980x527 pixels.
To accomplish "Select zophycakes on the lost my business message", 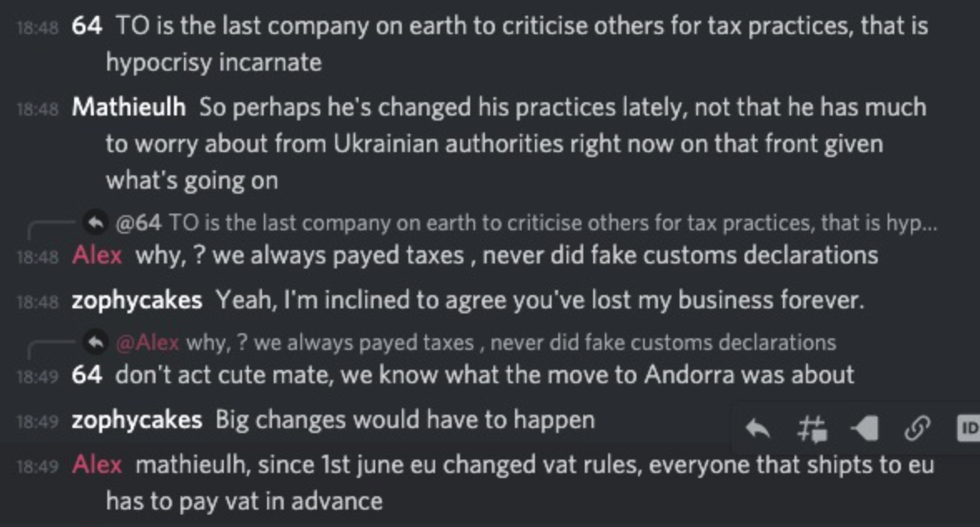I will coord(136,300).
